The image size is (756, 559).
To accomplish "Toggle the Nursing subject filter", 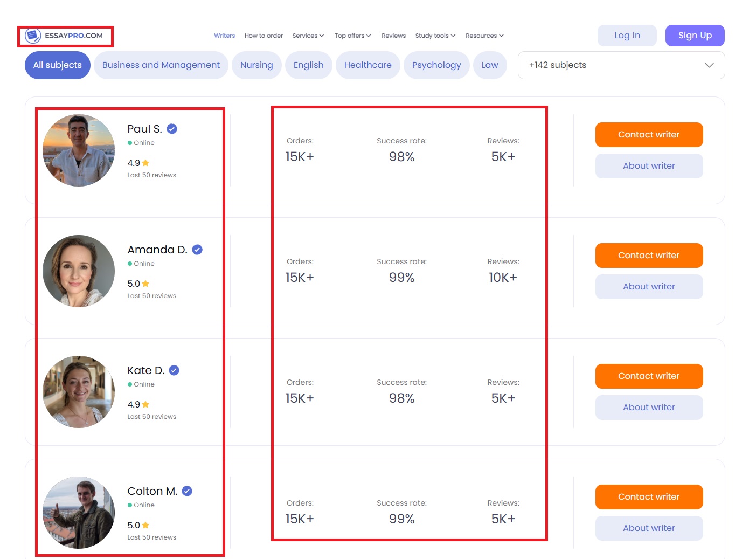I will click(x=256, y=65).
